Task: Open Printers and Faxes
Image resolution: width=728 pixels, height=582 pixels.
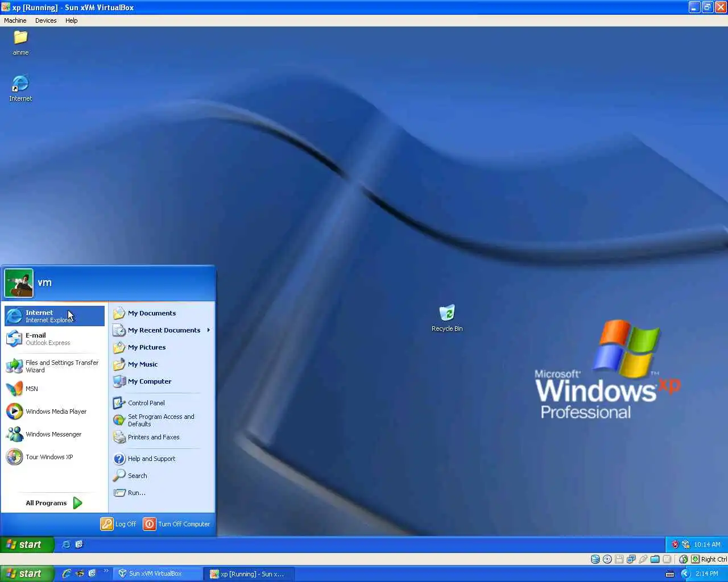Action: (x=162, y=437)
